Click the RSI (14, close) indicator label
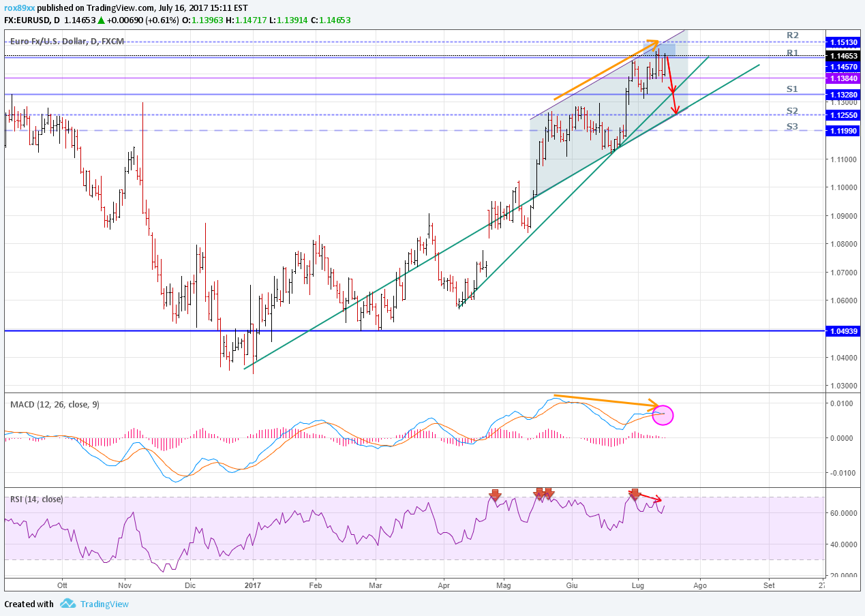 pos(36,499)
